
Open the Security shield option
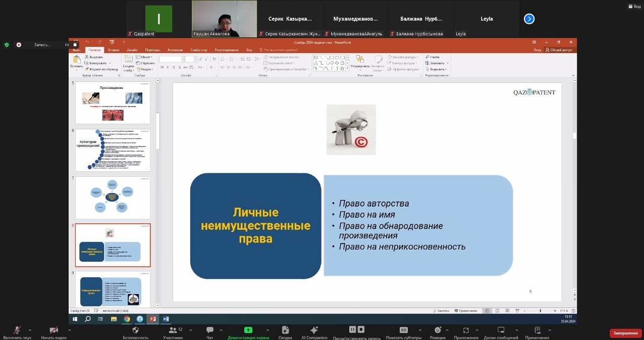(x=135, y=330)
